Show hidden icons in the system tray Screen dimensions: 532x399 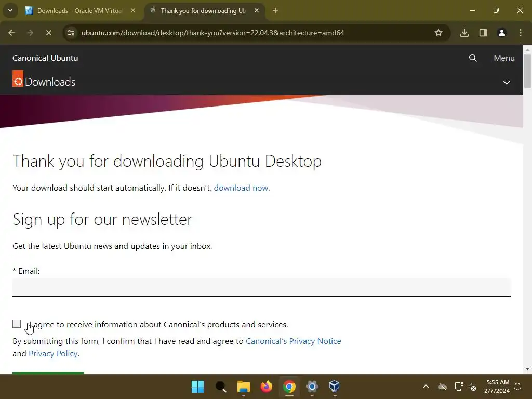(x=426, y=387)
